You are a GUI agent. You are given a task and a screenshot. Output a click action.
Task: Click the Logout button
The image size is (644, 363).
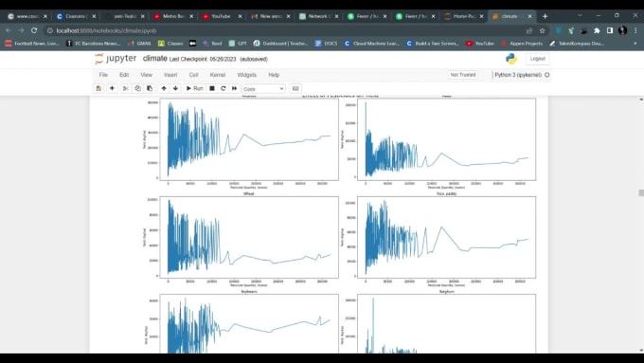tap(537, 59)
